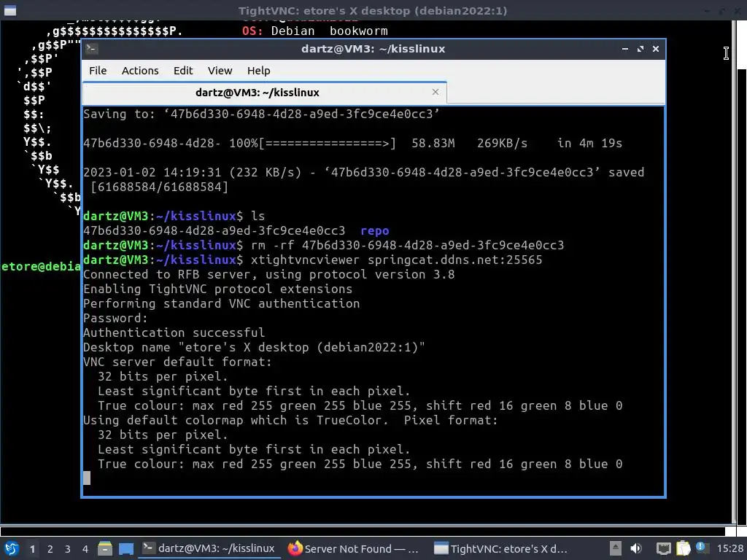This screenshot has width=747, height=560.
Task: Activate the dartz@VM3 terminal taskbar entry
Action: (x=209, y=548)
